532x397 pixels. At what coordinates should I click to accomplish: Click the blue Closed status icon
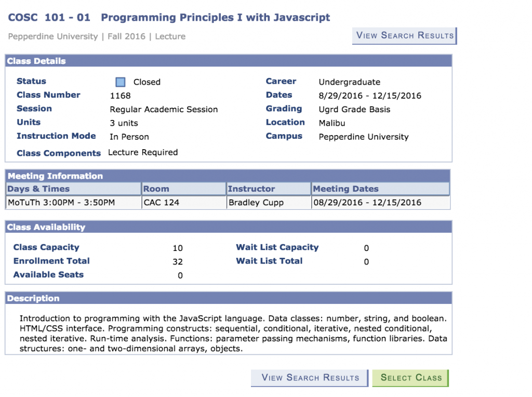pos(121,82)
